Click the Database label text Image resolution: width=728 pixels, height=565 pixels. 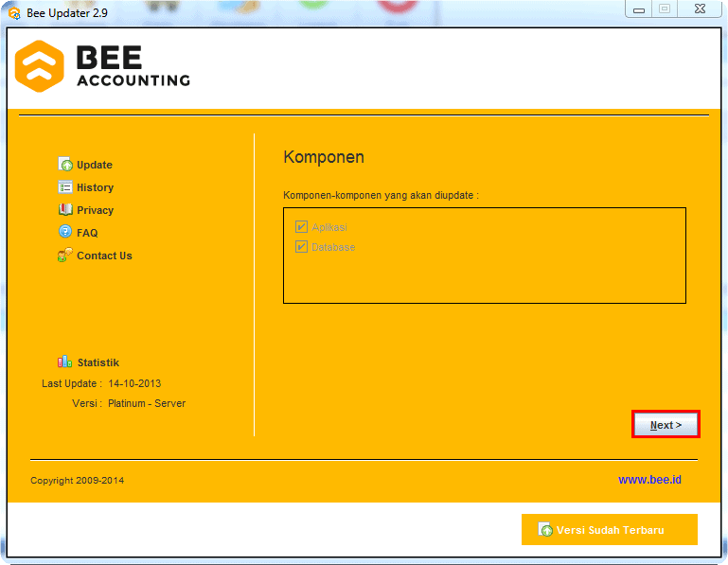coord(333,247)
